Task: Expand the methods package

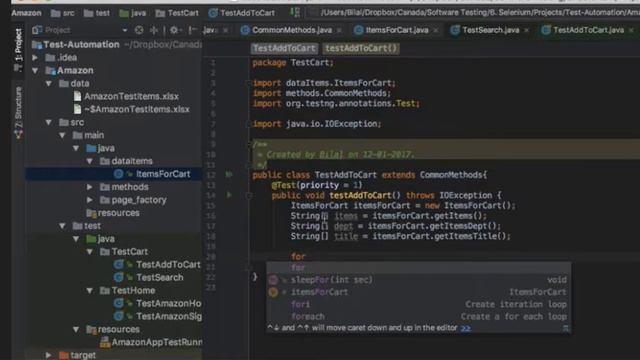Action: tap(90, 187)
